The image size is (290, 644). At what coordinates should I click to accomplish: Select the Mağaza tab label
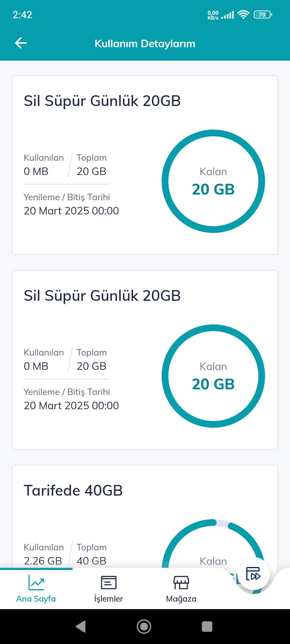click(x=181, y=599)
